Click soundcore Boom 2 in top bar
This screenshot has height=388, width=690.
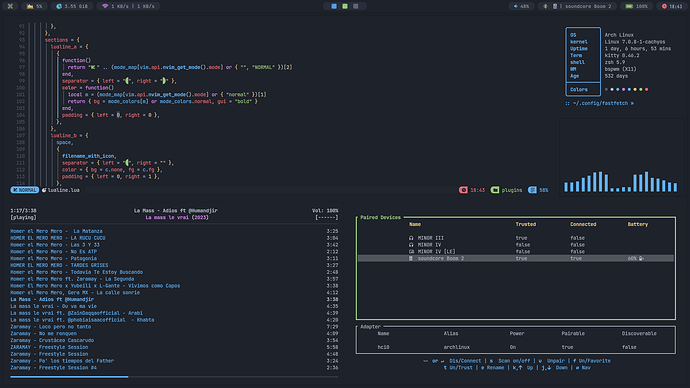point(588,6)
